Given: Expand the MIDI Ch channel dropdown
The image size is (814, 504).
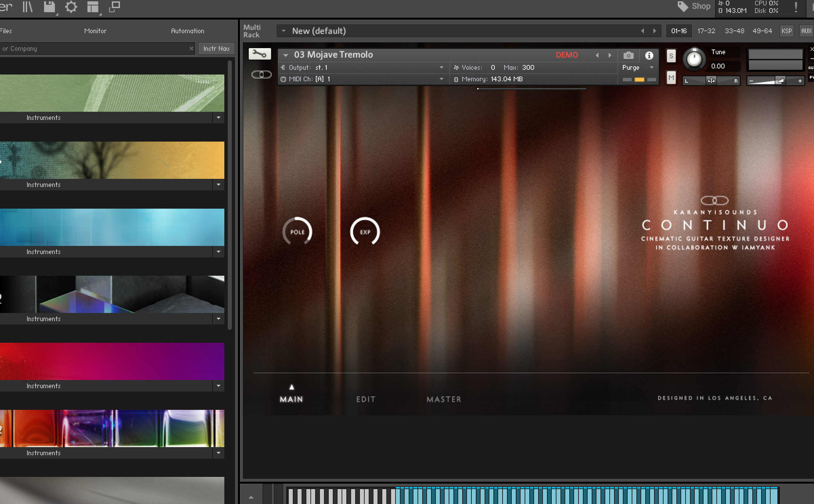Looking at the screenshot, I should tap(441, 79).
